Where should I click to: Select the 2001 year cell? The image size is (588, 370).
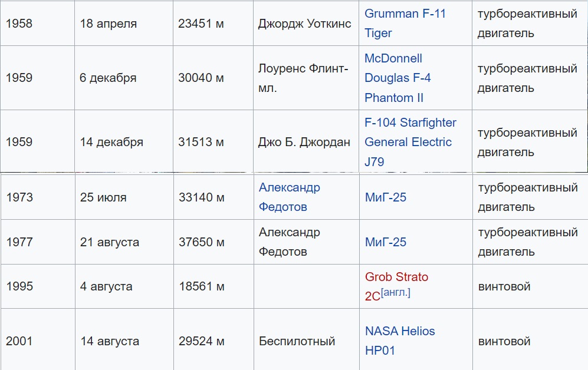click(x=38, y=341)
